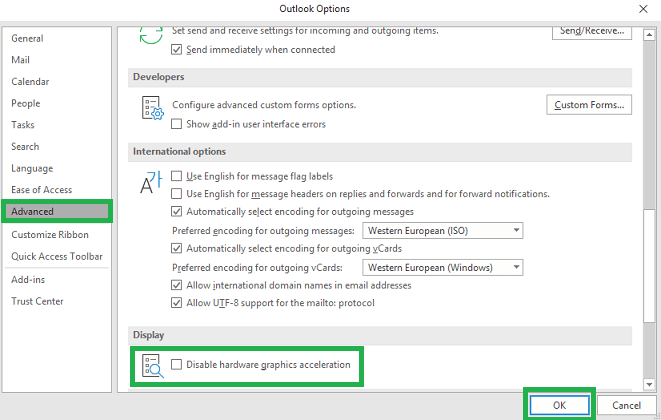Image resolution: width=661 pixels, height=420 pixels.
Task: Check Use English for message headers on replies
Action: (176, 194)
